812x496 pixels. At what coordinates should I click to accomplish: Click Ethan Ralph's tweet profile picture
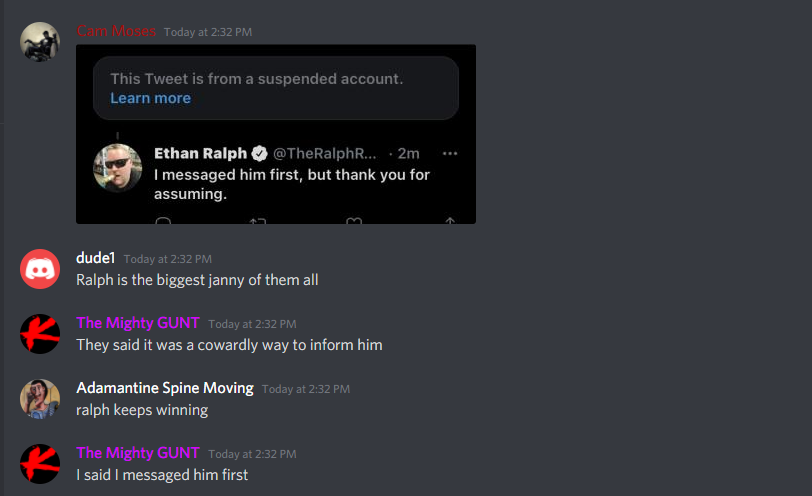(118, 168)
